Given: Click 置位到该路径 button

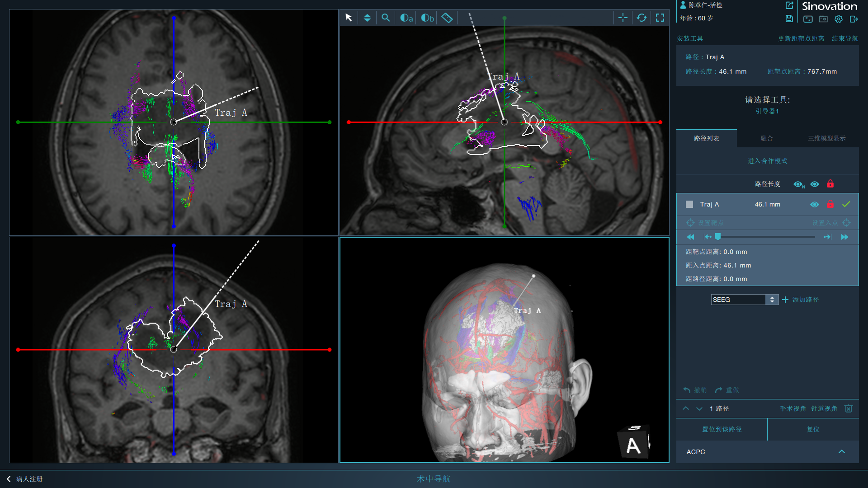Looking at the screenshot, I should pyautogui.click(x=722, y=429).
